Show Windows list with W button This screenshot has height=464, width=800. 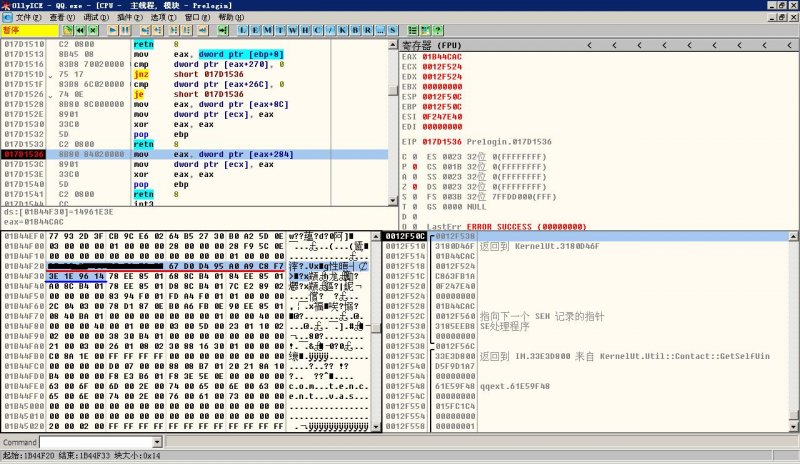[x=292, y=30]
